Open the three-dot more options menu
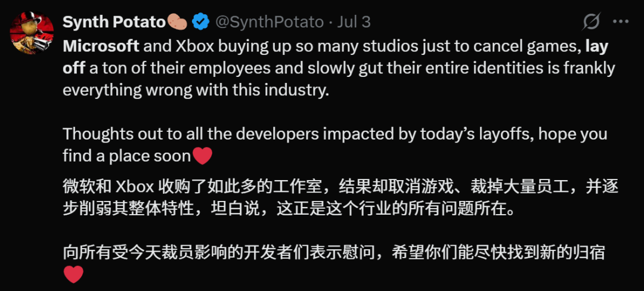The width and height of the screenshot is (644, 291). (621, 21)
